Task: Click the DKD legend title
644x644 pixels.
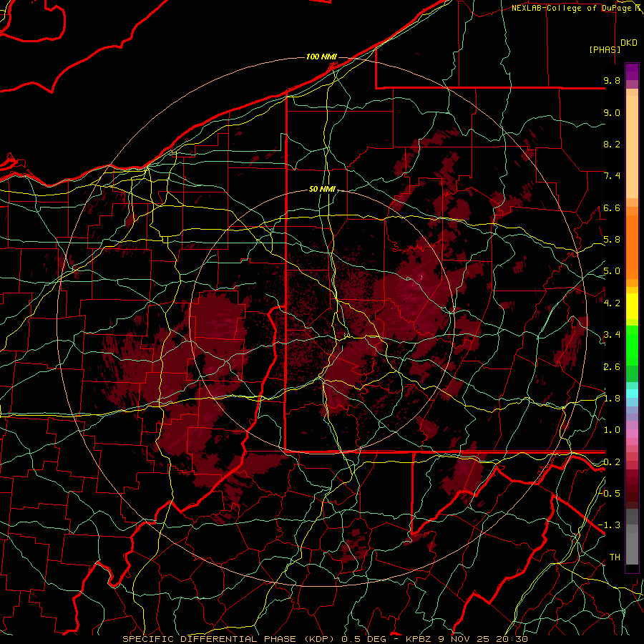Action: 629,43
